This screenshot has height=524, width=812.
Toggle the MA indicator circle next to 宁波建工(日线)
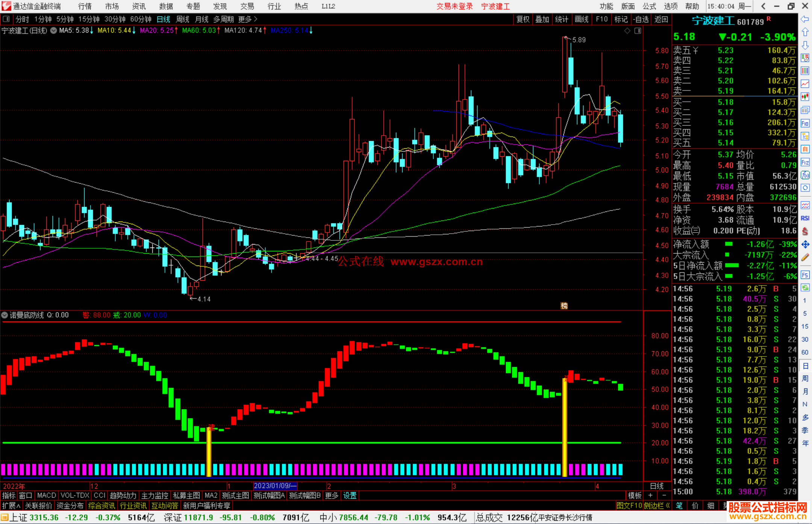click(x=54, y=30)
